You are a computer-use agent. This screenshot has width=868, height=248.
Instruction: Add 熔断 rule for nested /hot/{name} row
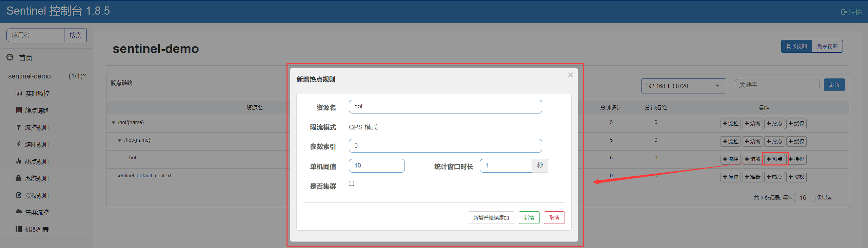753,141
